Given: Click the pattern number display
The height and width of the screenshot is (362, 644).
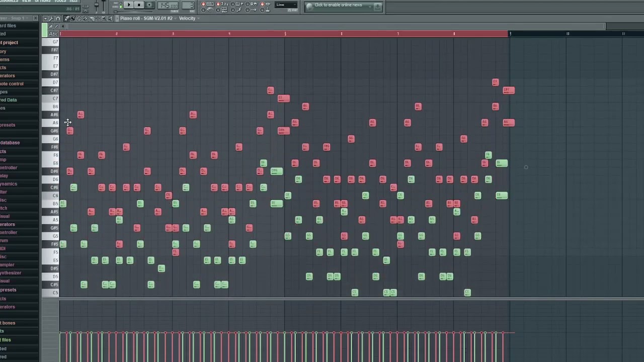Looking at the screenshot, I should (188, 5).
